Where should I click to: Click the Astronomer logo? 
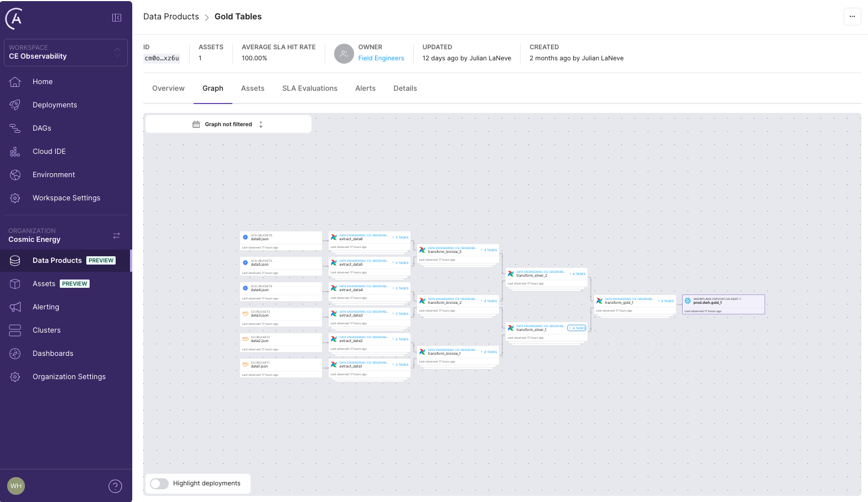click(14, 19)
